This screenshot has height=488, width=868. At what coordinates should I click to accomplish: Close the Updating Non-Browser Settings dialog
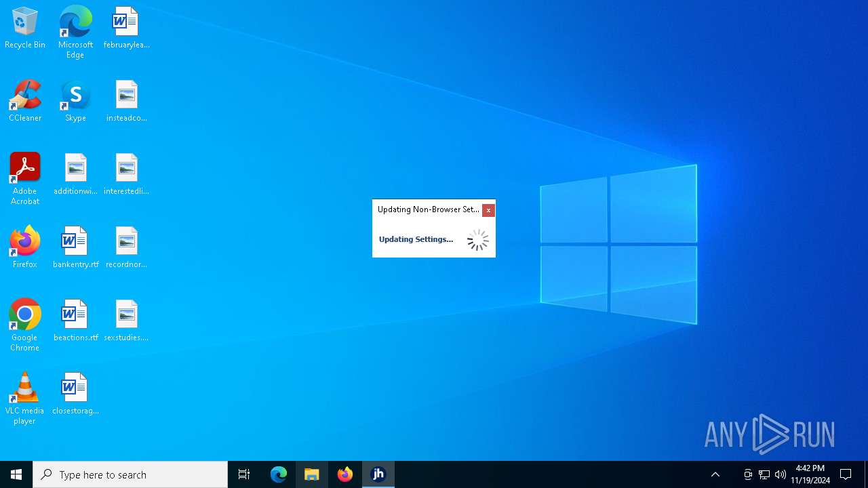point(488,210)
